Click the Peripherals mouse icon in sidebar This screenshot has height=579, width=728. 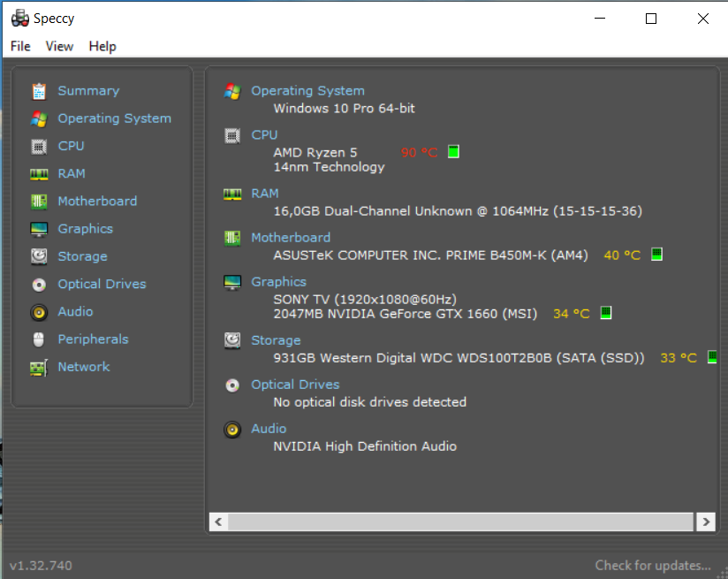coord(39,339)
